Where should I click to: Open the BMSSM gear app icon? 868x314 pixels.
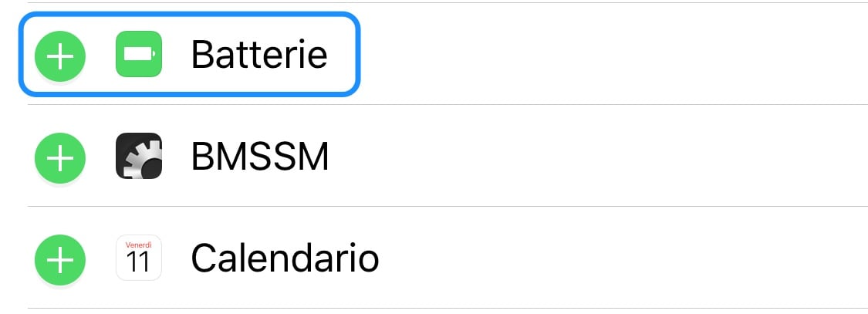tap(138, 156)
